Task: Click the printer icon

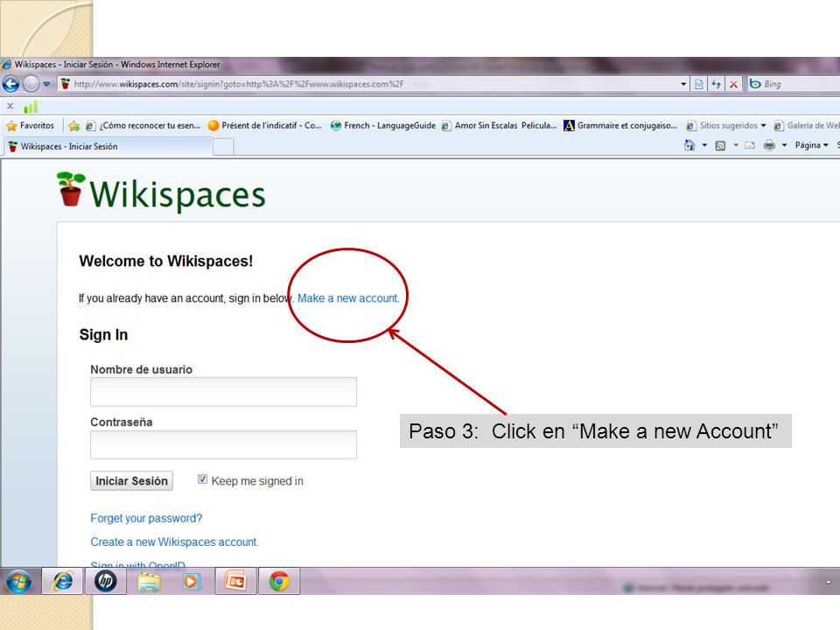Action: [x=769, y=145]
